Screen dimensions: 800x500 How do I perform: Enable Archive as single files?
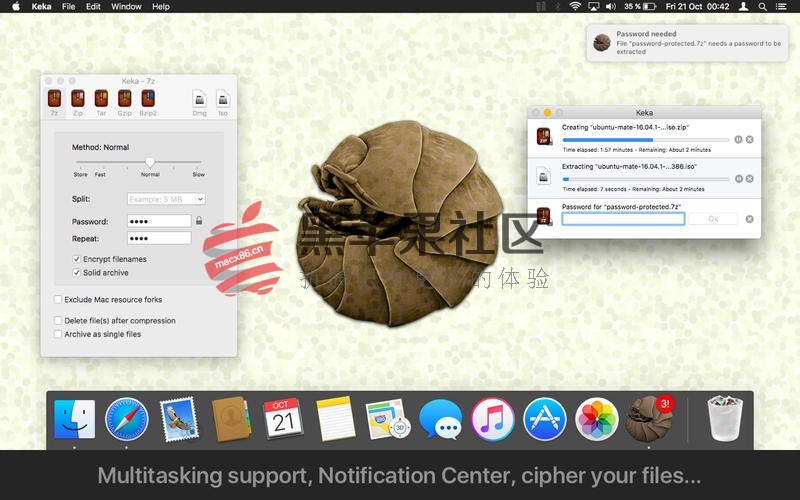click(58, 334)
